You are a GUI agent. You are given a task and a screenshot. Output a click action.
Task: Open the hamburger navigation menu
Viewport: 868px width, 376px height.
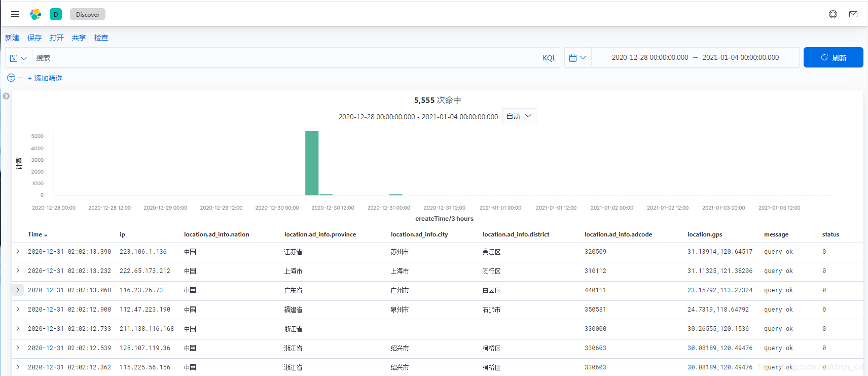click(15, 14)
